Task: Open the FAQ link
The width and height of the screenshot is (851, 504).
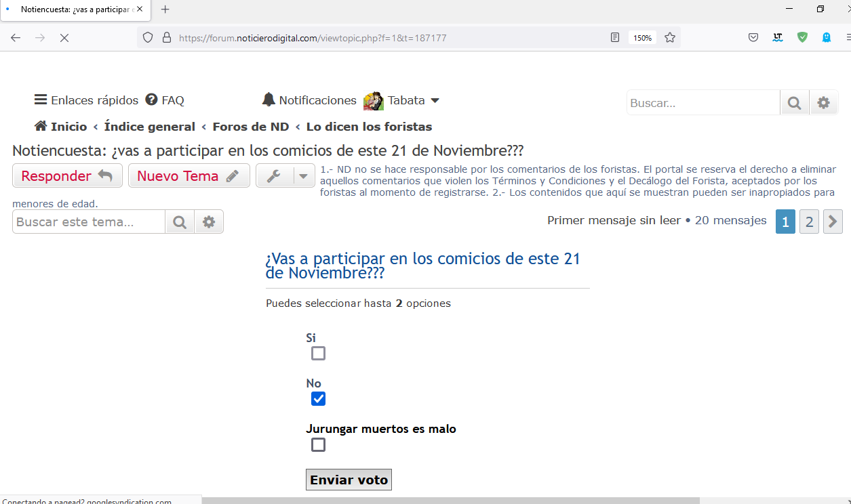Action: (165, 100)
